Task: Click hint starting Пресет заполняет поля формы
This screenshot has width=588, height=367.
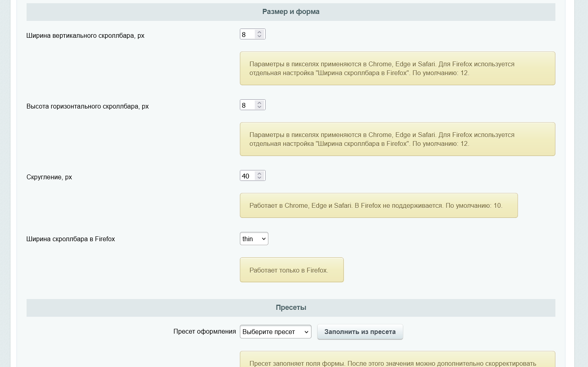Action: coord(398,360)
